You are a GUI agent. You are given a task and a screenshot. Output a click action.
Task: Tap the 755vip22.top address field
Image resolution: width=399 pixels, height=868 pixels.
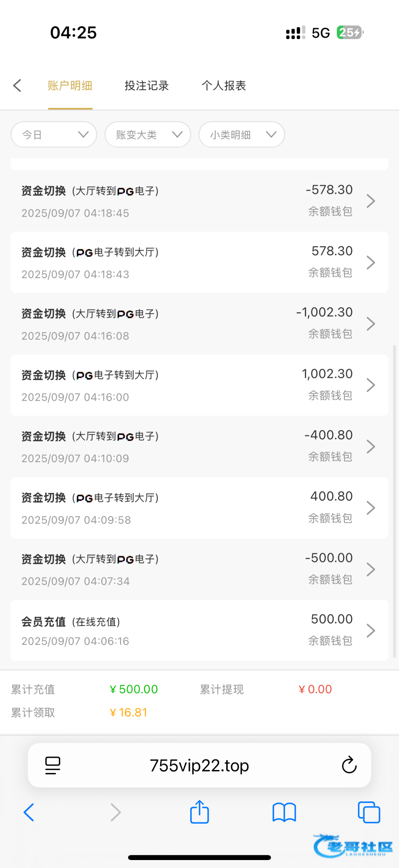coord(199,765)
